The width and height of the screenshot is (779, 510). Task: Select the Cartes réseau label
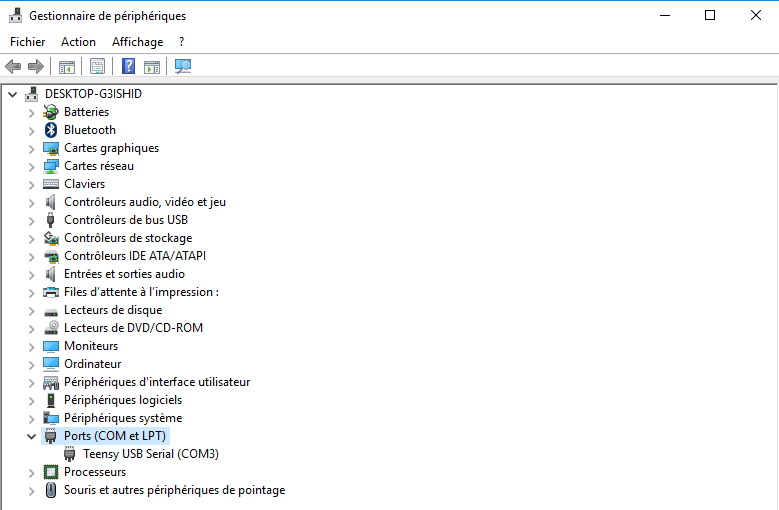point(99,166)
